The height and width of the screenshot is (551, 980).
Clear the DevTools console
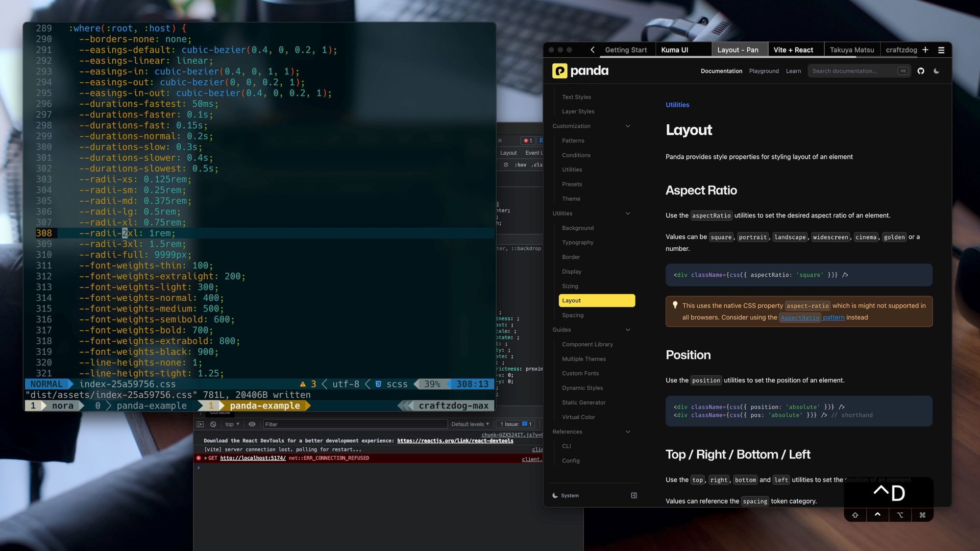click(213, 424)
